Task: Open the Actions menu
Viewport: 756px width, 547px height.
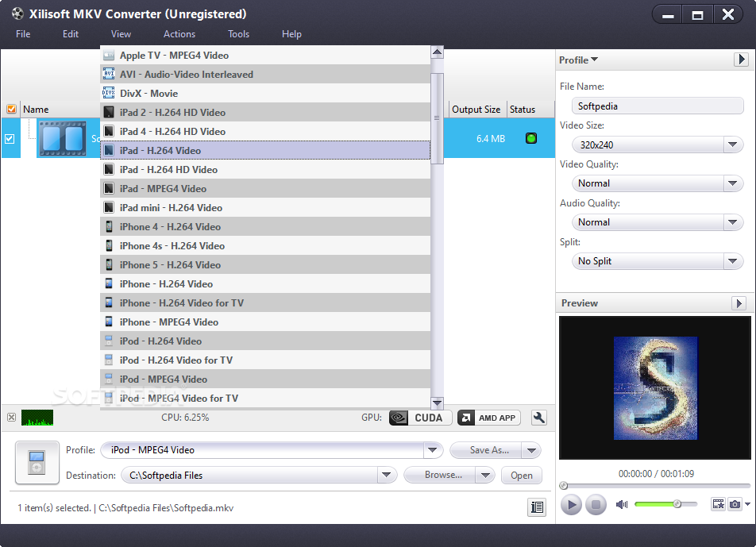Action: click(179, 33)
